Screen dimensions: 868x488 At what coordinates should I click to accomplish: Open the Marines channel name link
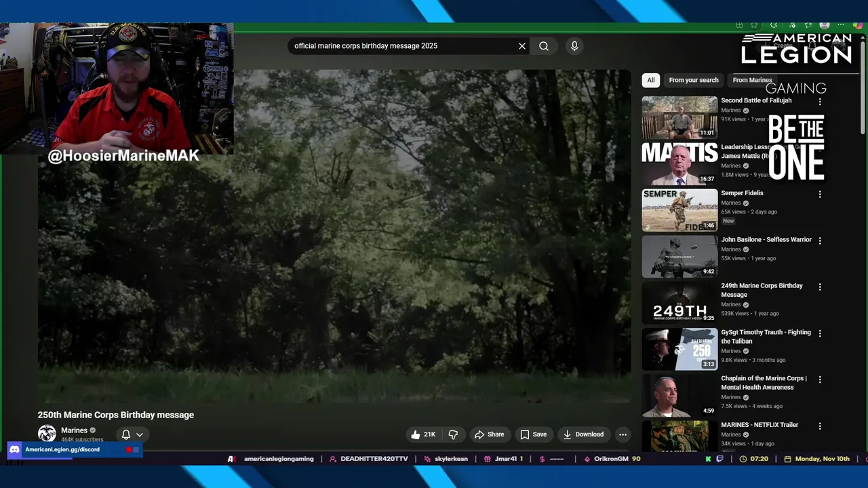(x=74, y=430)
